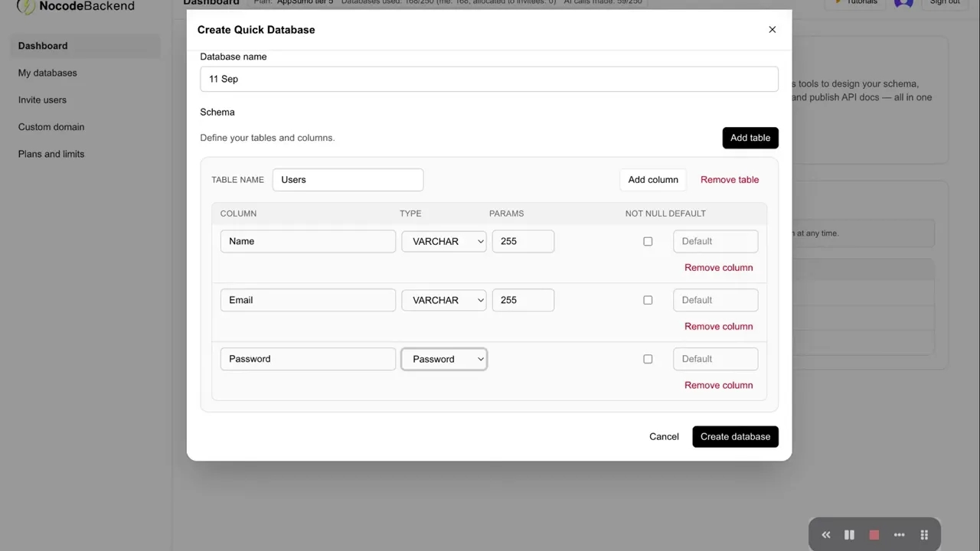Close the Create Quick Database dialog
The height and width of the screenshot is (551, 980).
(x=772, y=30)
